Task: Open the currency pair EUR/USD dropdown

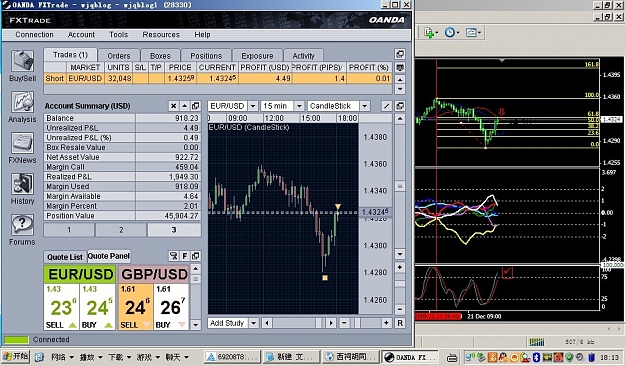Action: pos(253,106)
